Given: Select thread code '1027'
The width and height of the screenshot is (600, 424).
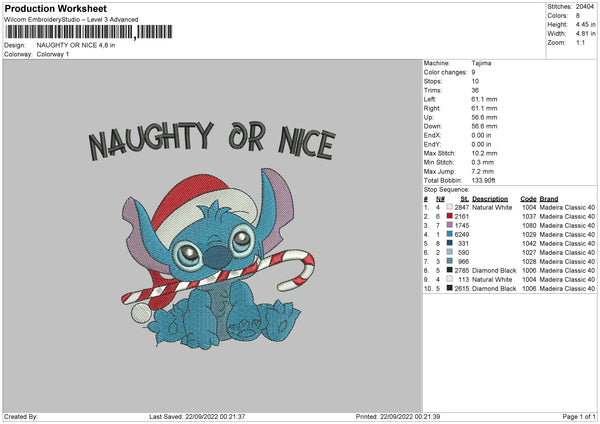Looking at the screenshot, I should [x=529, y=253].
